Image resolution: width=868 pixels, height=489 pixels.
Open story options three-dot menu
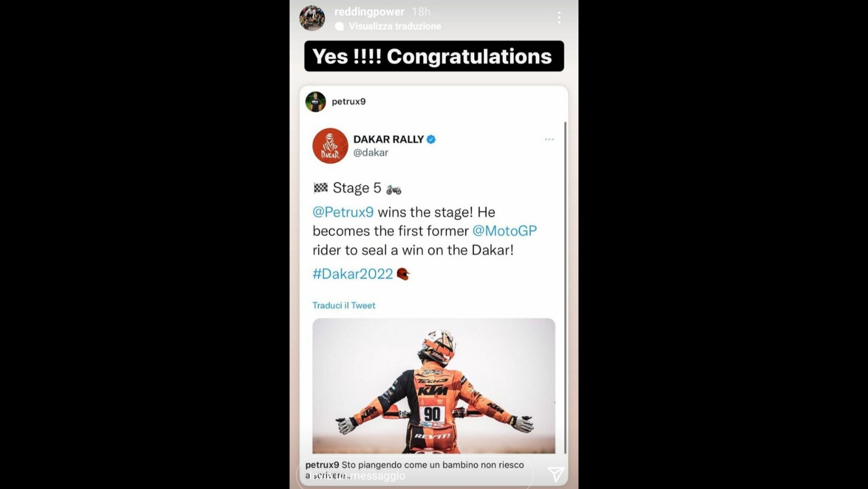[559, 18]
